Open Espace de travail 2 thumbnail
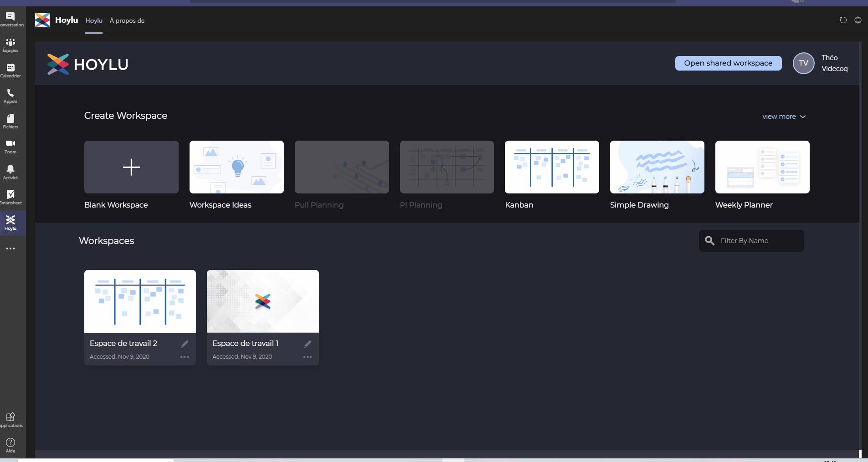The width and height of the screenshot is (868, 462). coord(140,301)
